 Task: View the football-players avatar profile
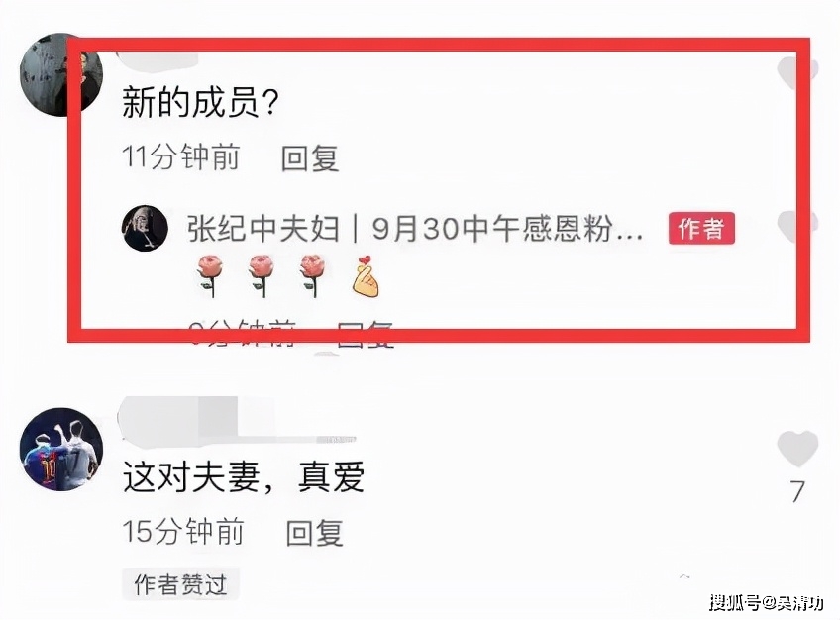click(x=60, y=450)
